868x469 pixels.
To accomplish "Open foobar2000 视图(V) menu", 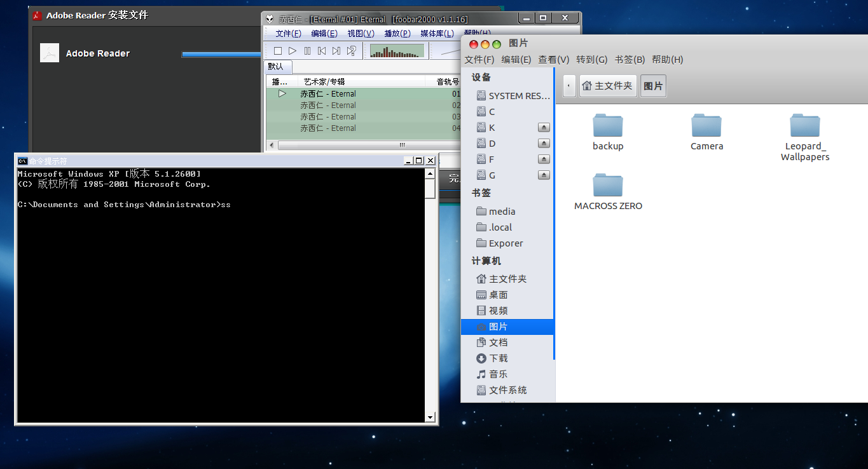I will (361, 33).
